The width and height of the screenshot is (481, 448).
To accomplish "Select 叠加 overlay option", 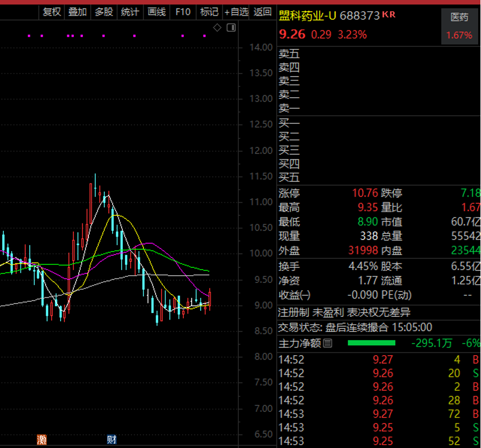I will click(77, 12).
